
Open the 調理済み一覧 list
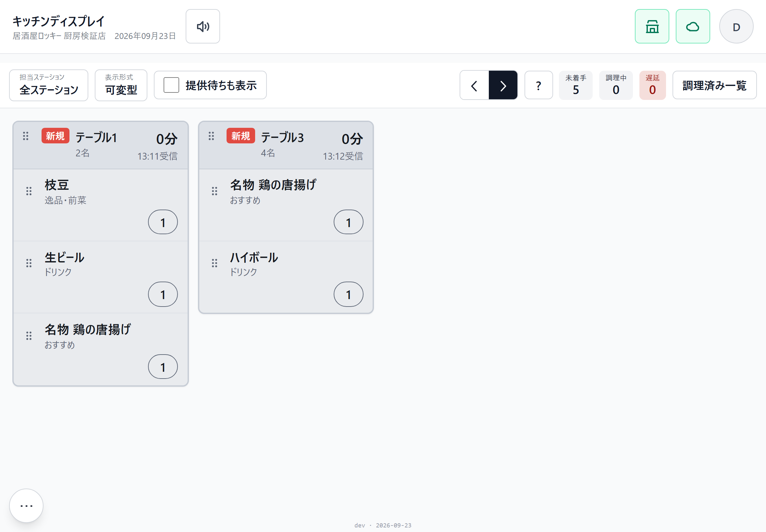pyautogui.click(x=714, y=85)
